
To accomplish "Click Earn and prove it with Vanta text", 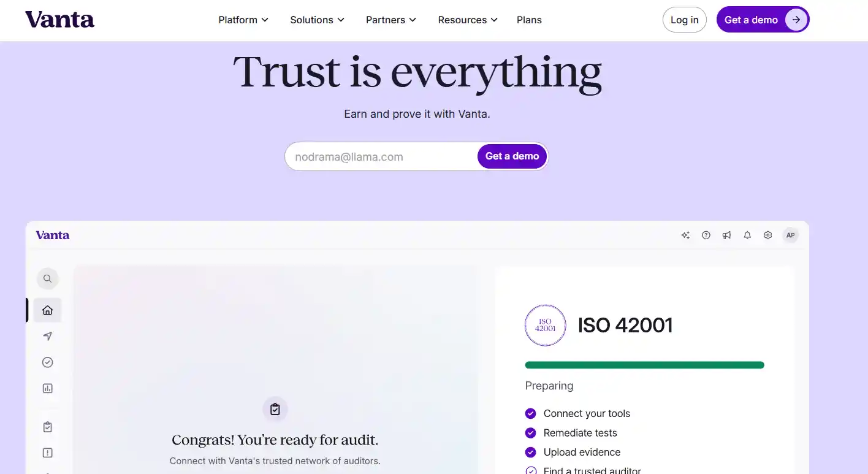I will [x=417, y=113].
